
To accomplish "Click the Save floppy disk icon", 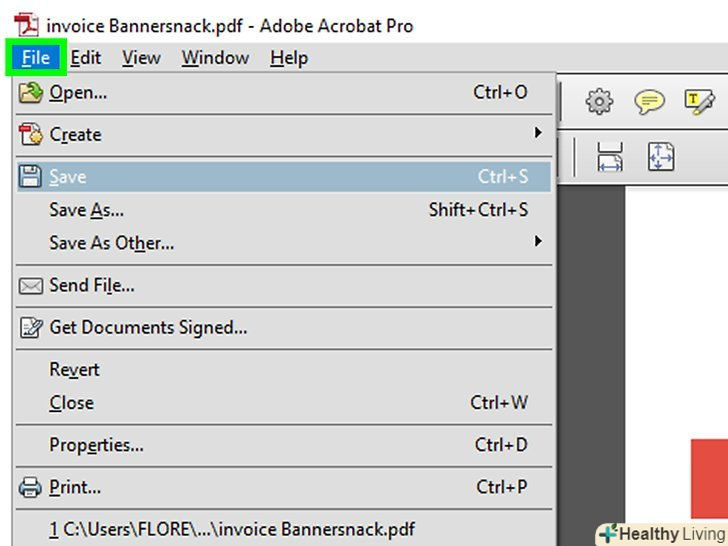I will [x=32, y=177].
